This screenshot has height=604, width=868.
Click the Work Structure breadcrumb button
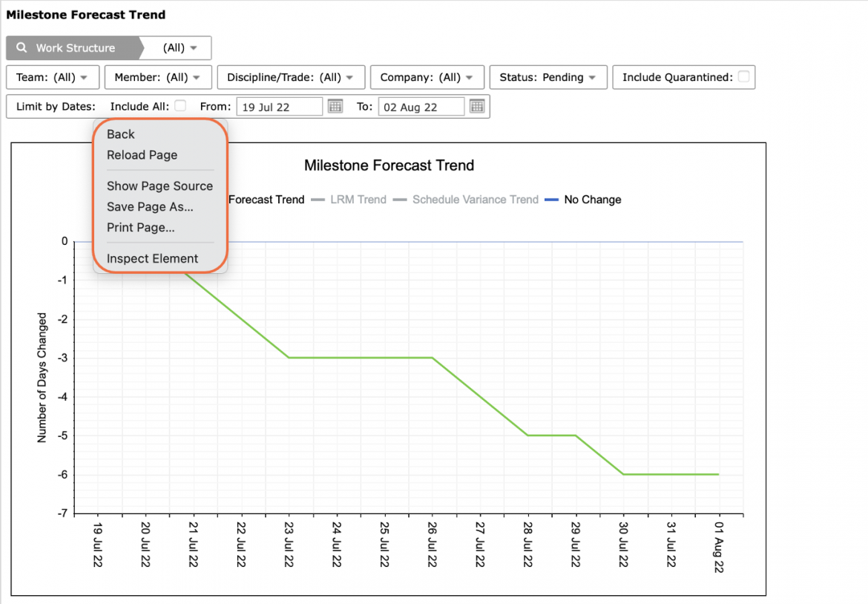click(x=73, y=47)
